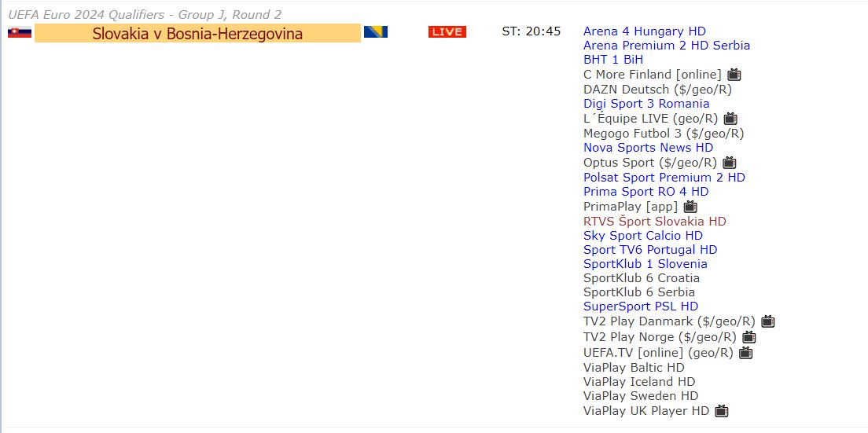This screenshot has height=433, width=868.
Task: Click the Slovakia flag icon
Action: (x=20, y=32)
